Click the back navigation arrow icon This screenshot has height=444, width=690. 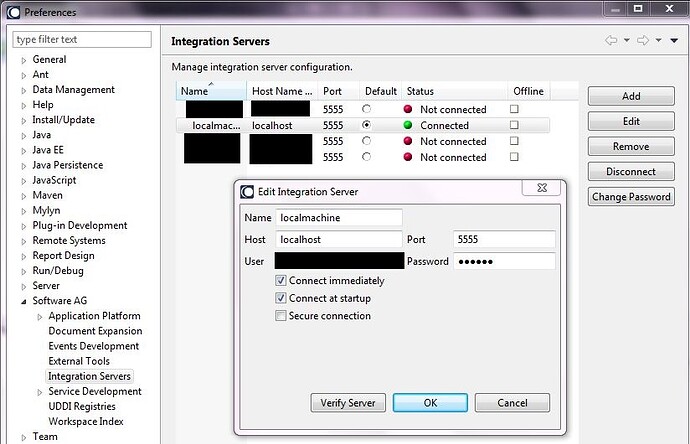click(x=611, y=40)
